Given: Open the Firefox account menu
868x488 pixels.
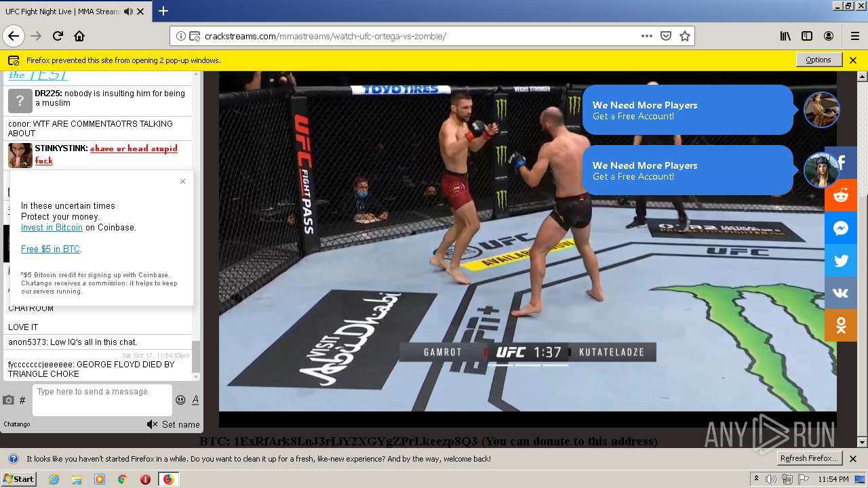Looking at the screenshot, I should 829,36.
